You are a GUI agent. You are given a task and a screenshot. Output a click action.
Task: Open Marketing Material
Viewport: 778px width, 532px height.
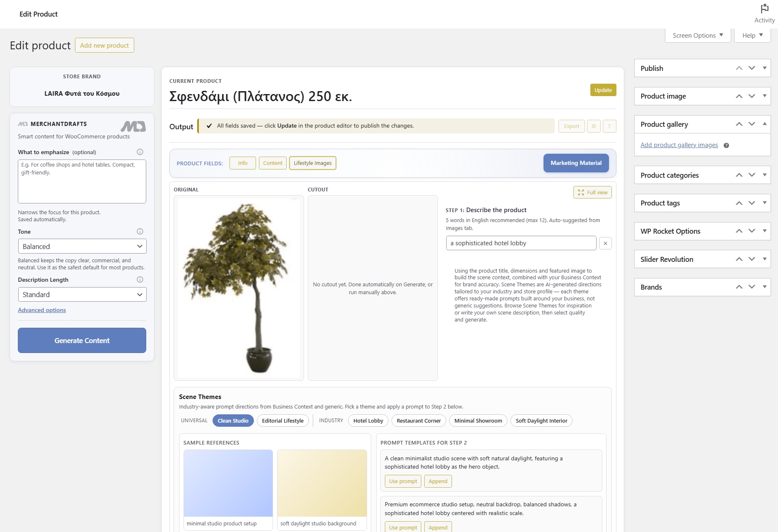pos(576,163)
